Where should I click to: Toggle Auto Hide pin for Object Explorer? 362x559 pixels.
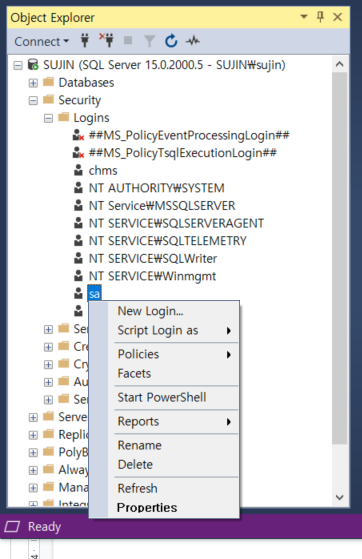pos(320,17)
